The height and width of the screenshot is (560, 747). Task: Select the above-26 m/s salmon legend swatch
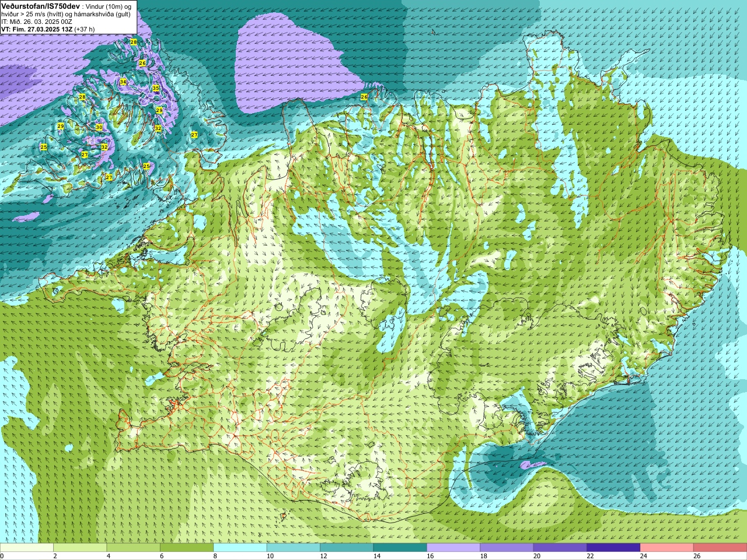720,548
